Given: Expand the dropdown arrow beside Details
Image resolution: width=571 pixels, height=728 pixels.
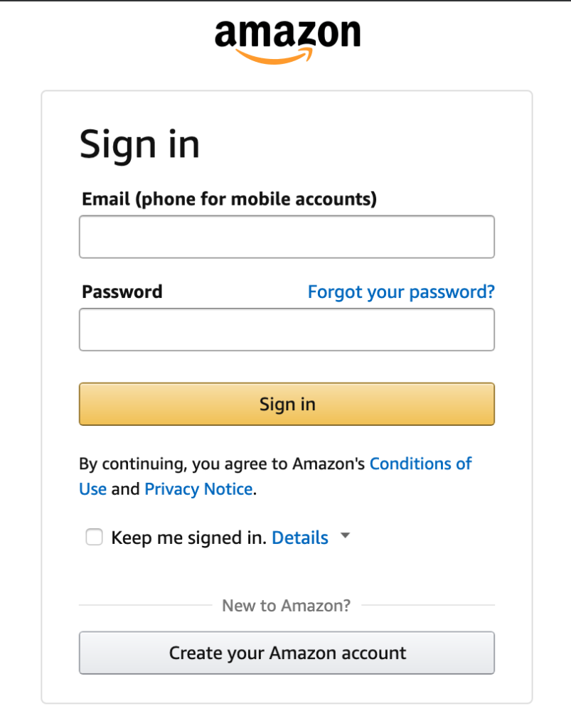Looking at the screenshot, I should coord(345,536).
